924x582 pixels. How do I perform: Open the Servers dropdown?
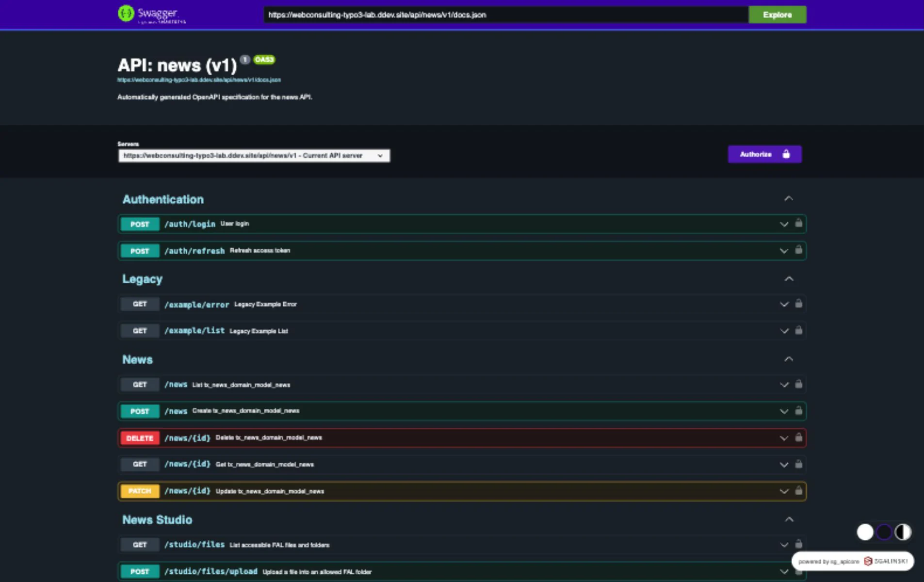(254, 156)
